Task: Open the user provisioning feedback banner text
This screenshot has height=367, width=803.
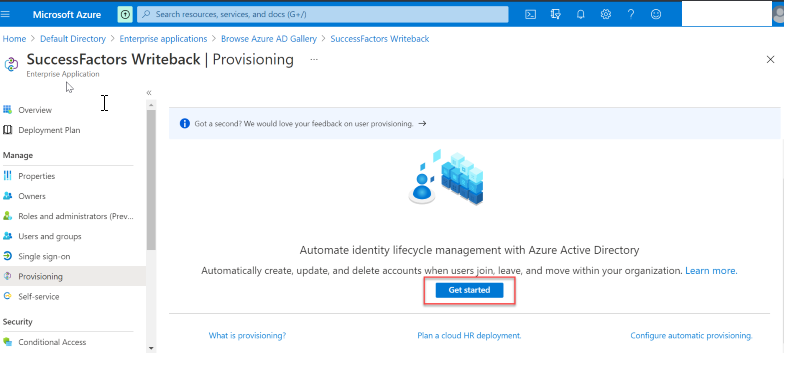Action: (304, 123)
